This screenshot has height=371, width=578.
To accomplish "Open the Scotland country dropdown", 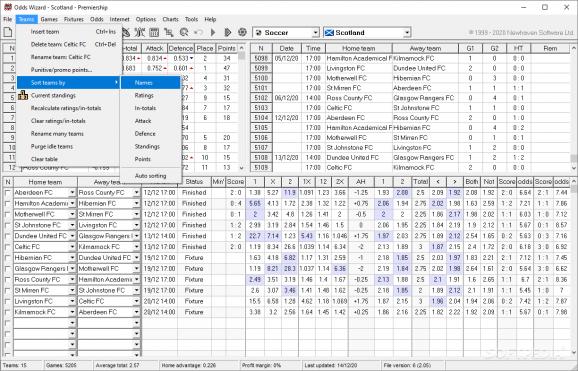I will point(407,32).
